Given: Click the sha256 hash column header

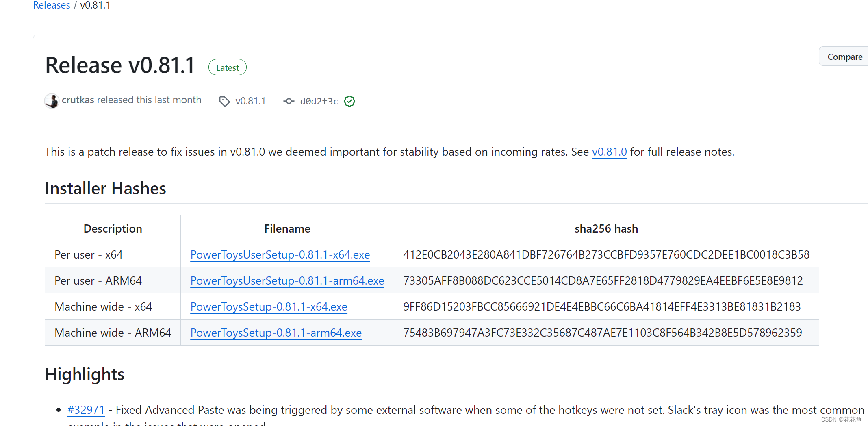Looking at the screenshot, I should click(606, 228).
